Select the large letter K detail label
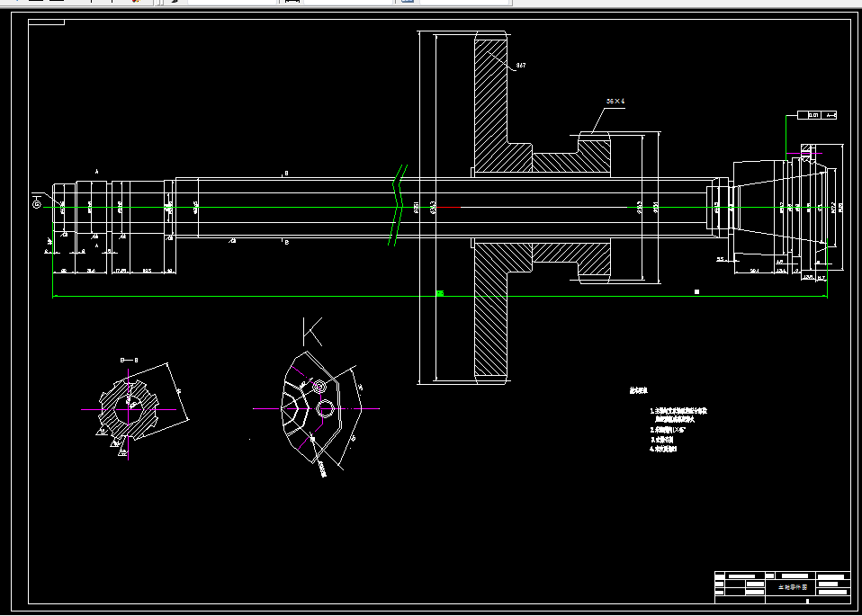The height and width of the screenshot is (616, 862). pos(312,331)
